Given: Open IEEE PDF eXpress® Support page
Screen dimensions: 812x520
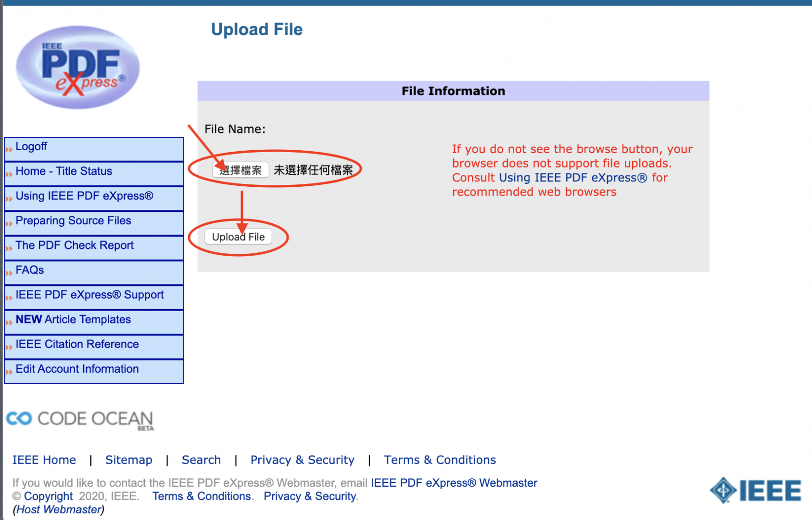Looking at the screenshot, I should tap(94, 298).
